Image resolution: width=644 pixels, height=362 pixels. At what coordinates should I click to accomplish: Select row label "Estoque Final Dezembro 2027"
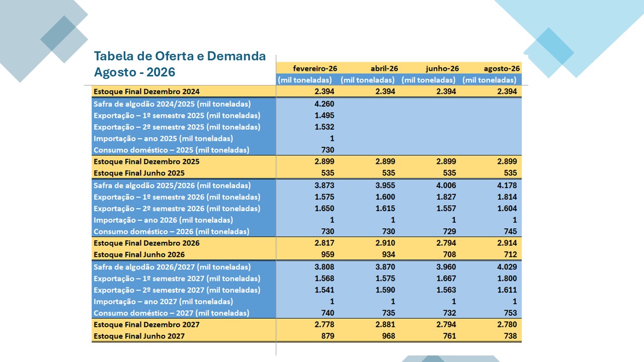146,325
